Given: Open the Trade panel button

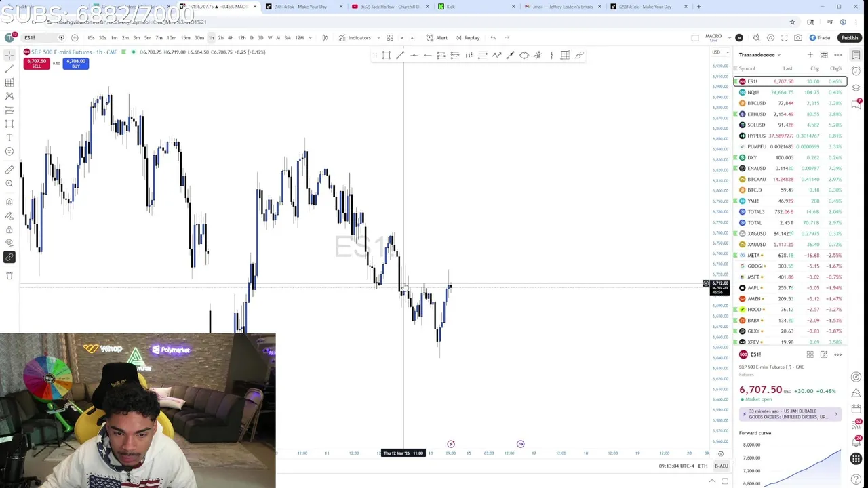Looking at the screenshot, I should (x=820, y=38).
